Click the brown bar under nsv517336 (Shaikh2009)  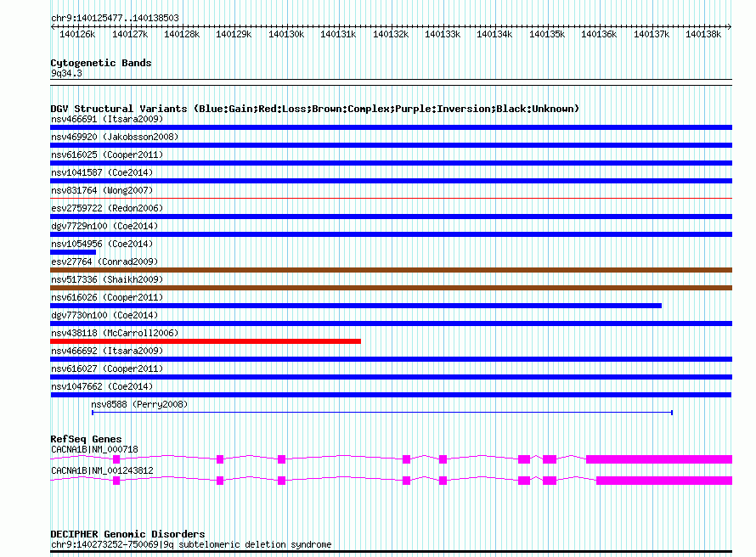tap(391, 288)
